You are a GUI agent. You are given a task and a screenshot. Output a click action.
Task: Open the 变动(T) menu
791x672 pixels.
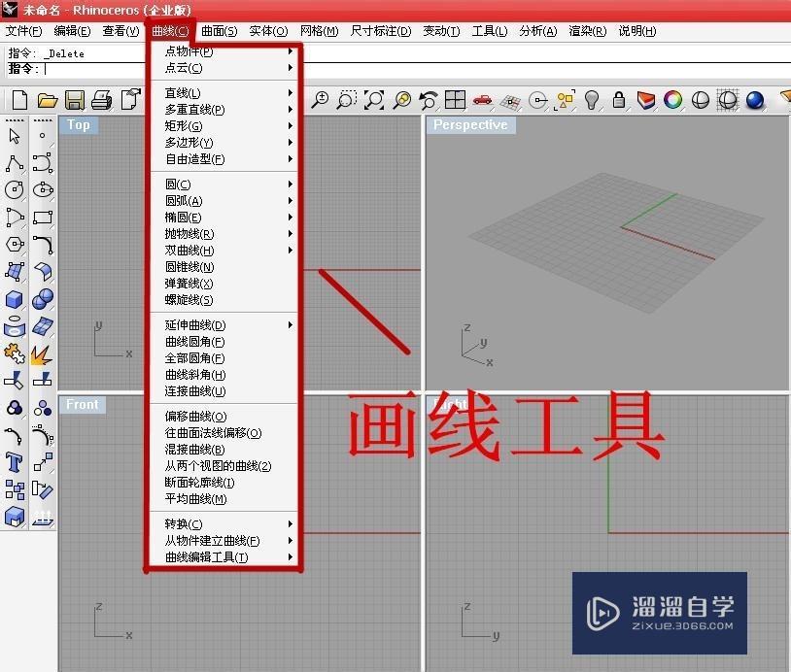pyautogui.click(x=441, y=31)
